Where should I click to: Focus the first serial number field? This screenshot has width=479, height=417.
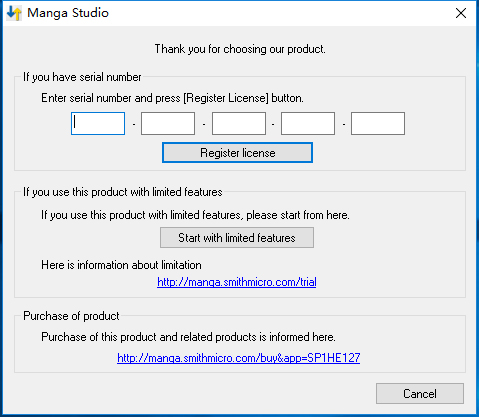(x=98, y=124)
